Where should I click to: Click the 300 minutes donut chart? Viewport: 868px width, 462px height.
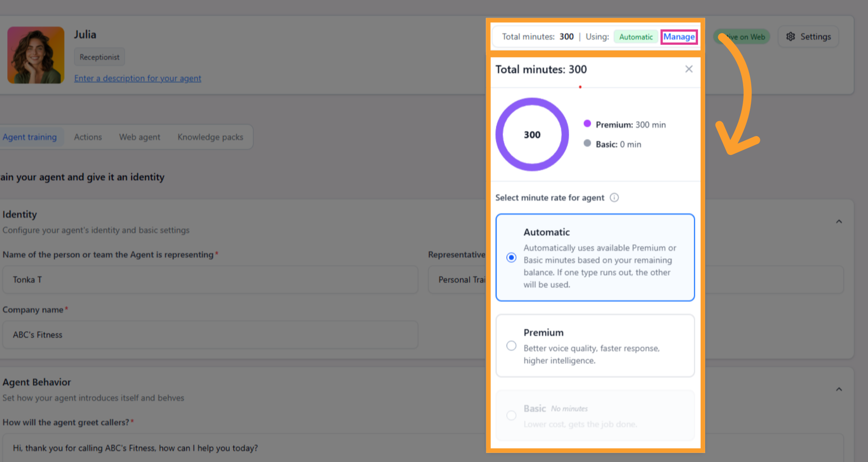[x=532, y=135]
